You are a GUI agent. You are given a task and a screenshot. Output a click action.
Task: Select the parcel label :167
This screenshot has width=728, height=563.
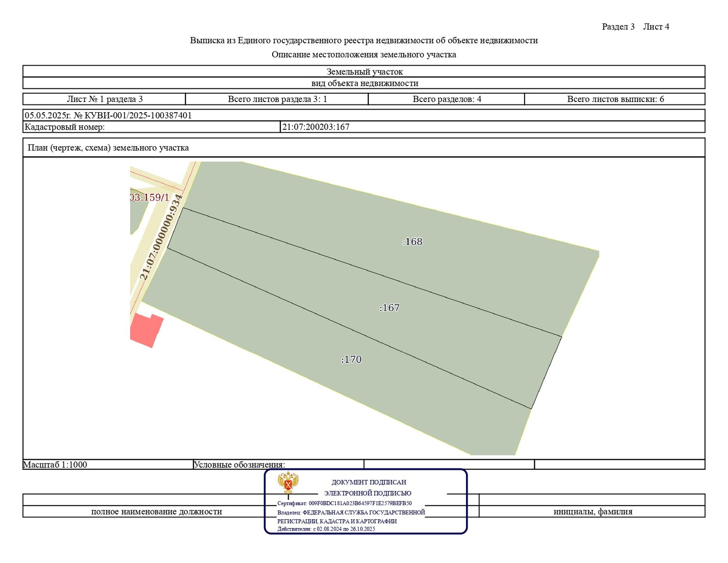click(389, 308)
